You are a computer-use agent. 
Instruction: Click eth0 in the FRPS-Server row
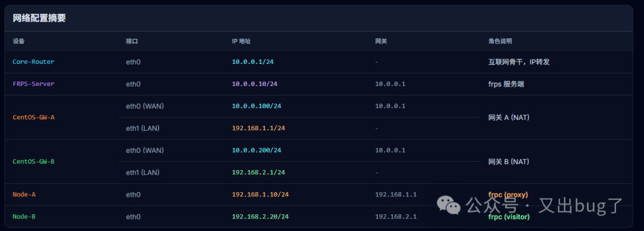click(x=133, y=84)
